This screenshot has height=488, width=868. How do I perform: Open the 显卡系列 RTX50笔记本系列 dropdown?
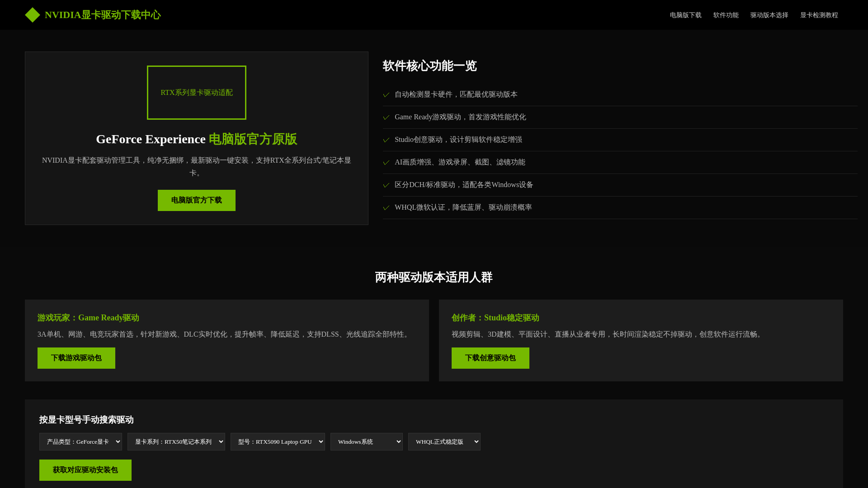176,441
